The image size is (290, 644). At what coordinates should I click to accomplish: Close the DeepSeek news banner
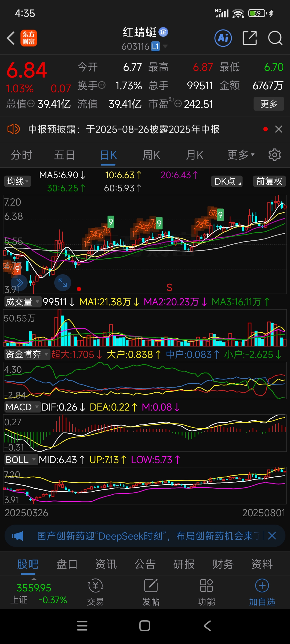[272, 536]
